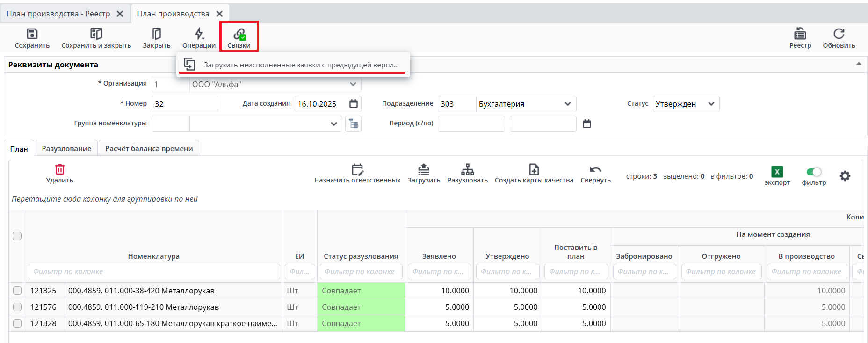Image resolution: width=868 pixels, height=343 pixels.
Task: Expand the Статус dropdown
Action: coord(711,104)
